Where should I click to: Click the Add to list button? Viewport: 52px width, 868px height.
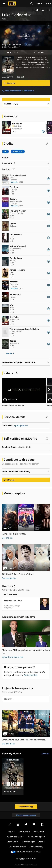26,83
